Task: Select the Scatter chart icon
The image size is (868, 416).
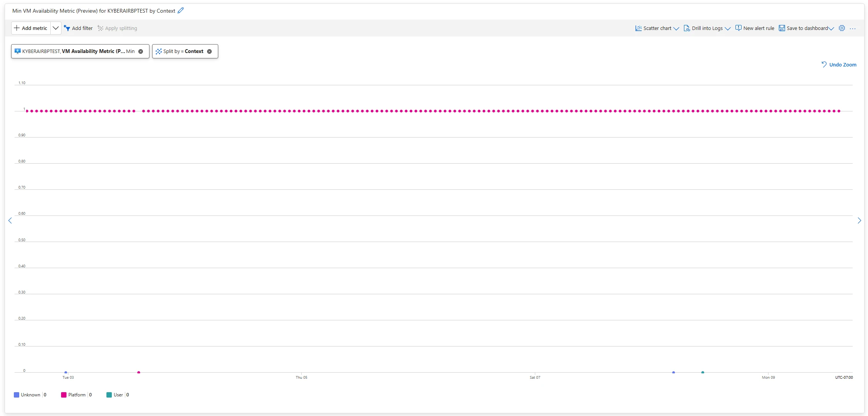Action: (x=638, y=28)
